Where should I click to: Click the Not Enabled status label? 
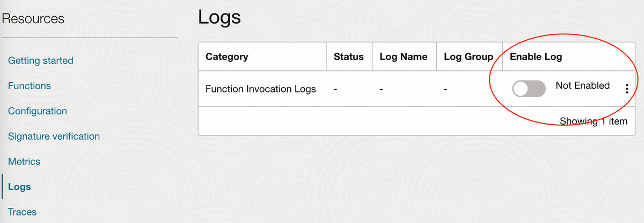pos(582,85)
